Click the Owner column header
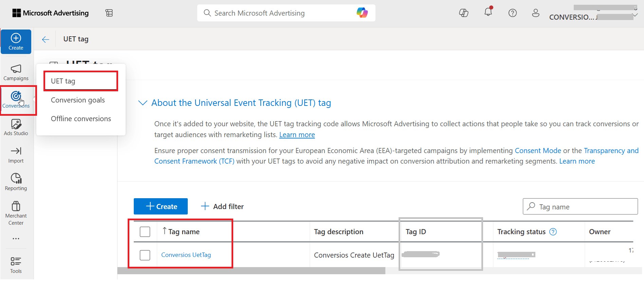This screenshot has height=299, width=644. click(600, 232)
